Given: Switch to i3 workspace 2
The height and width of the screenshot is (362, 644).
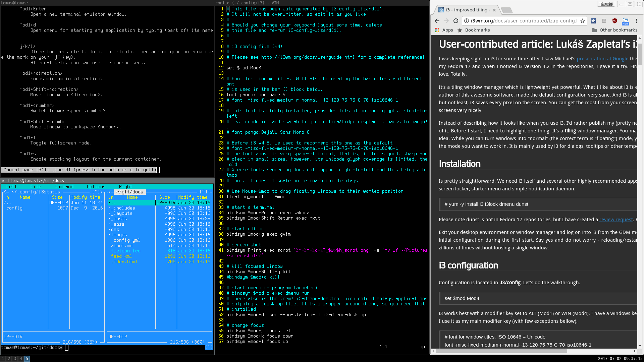Looking at the screenshot, I should pyautogui.click(x=9, y=359).
